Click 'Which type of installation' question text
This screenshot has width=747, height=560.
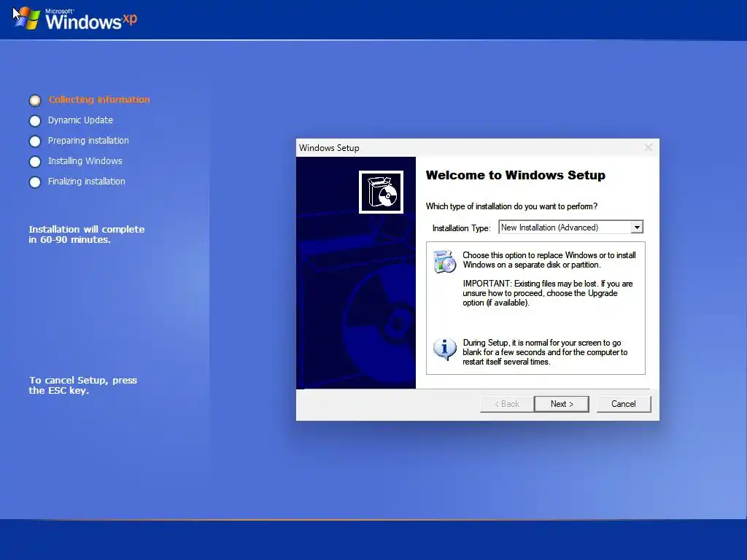(x=511, y=206)
